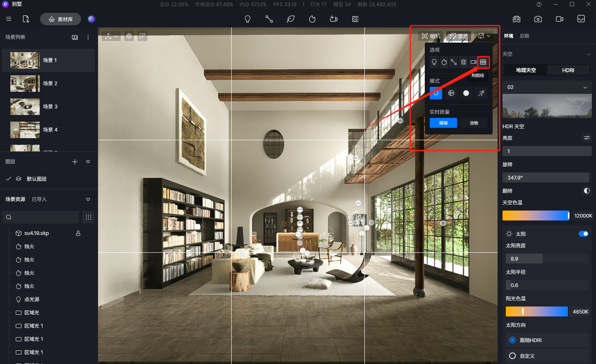This screenshot has height=364, width=596.
Task: Select the 跟随HDRI radio option
Action: coord(512,340)
